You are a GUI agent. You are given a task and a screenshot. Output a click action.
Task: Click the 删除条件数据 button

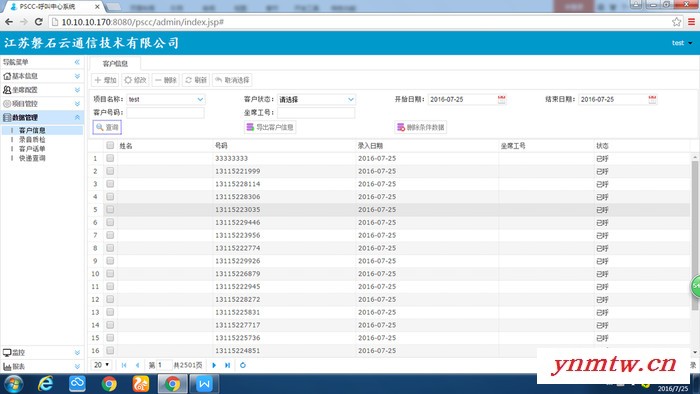click(x=421, y=127)
